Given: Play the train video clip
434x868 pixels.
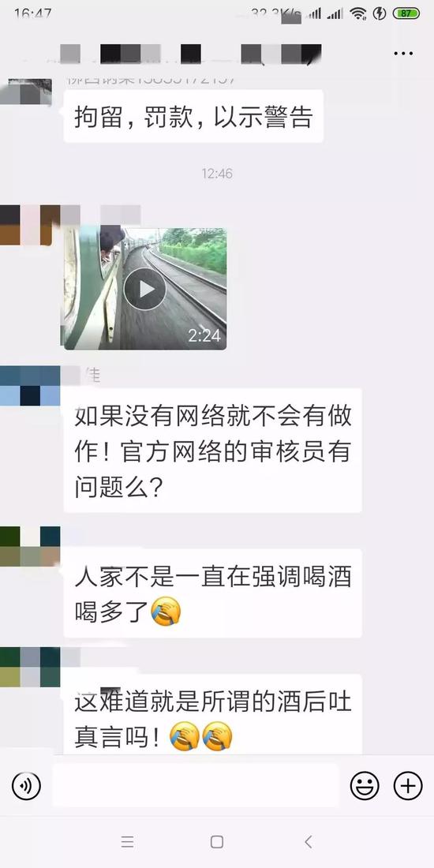Looking at the screenshot, I should click(x=145, y=288).
